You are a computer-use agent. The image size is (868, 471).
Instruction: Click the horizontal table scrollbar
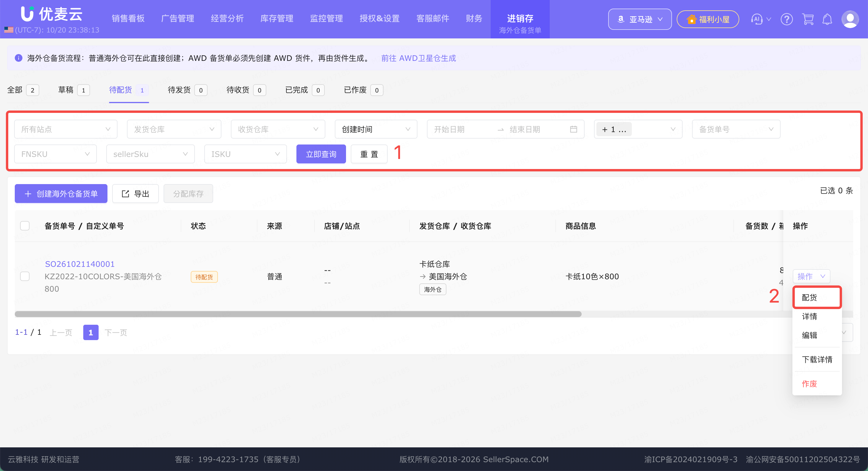[298, 314]
